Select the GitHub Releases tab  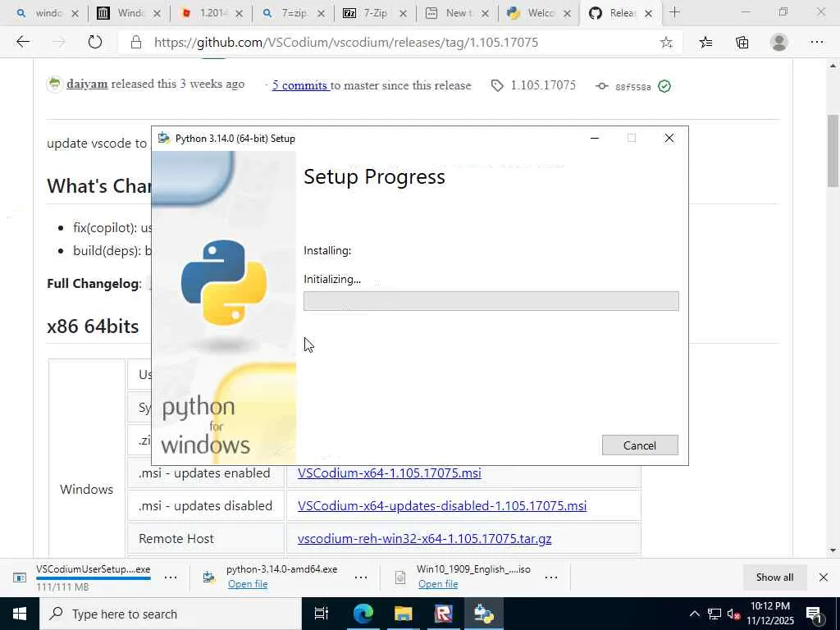[x=620, y=13]
